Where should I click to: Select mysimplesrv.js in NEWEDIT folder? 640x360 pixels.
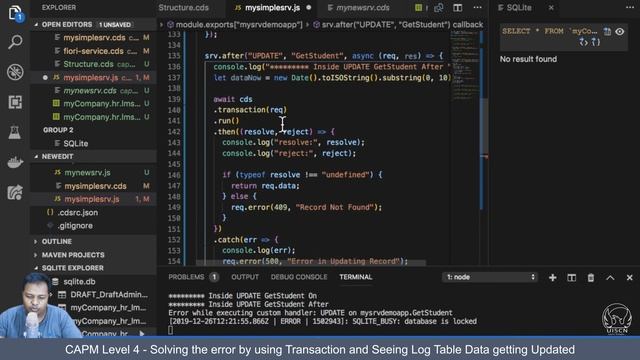click(x=93, y=199)
